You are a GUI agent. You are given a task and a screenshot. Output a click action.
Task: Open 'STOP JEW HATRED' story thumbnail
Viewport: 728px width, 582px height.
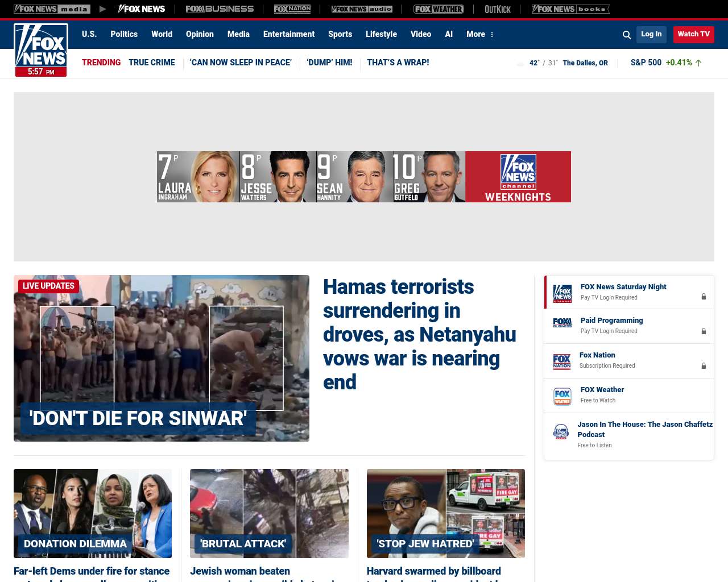coord(446,513)
